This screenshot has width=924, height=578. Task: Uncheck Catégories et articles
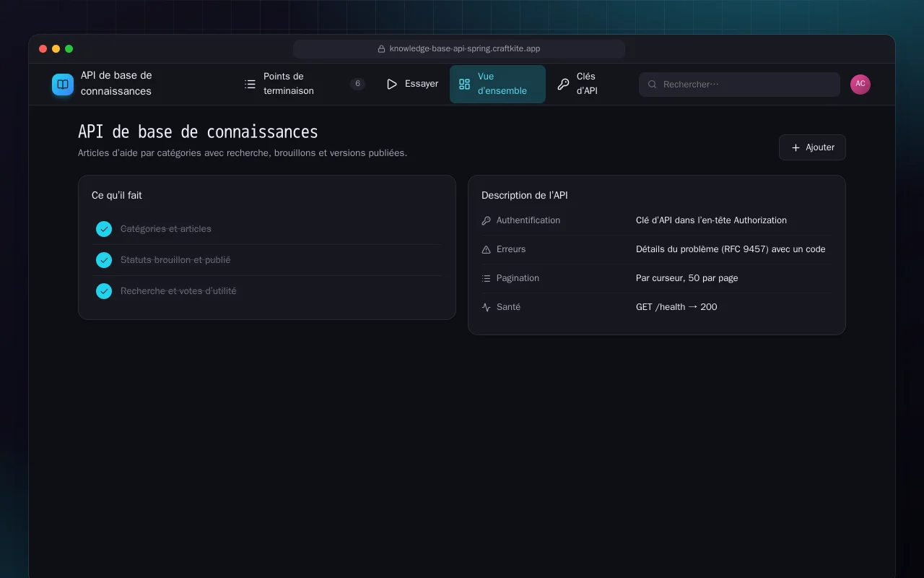pyautogui.click(x=104, y=229)
